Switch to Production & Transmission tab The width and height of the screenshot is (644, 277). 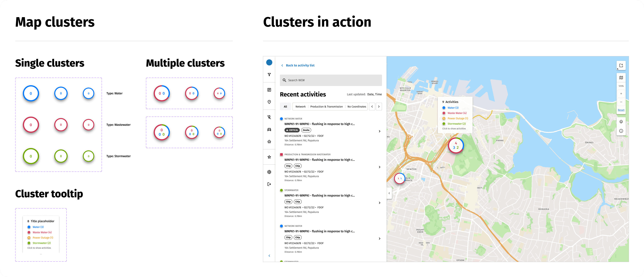327,107
